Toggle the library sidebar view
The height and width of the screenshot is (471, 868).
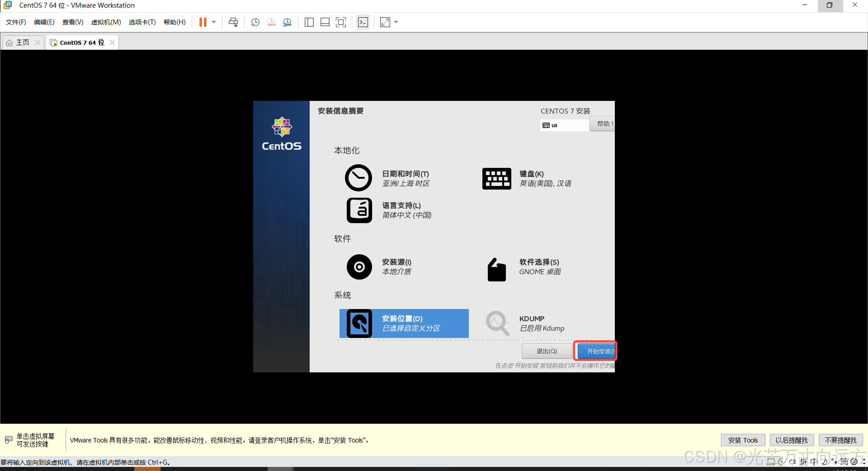click(309, 22)
